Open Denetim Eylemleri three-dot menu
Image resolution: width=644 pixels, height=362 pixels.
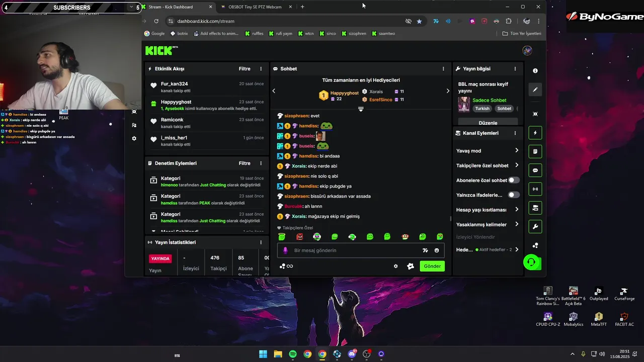coord(261,163)
